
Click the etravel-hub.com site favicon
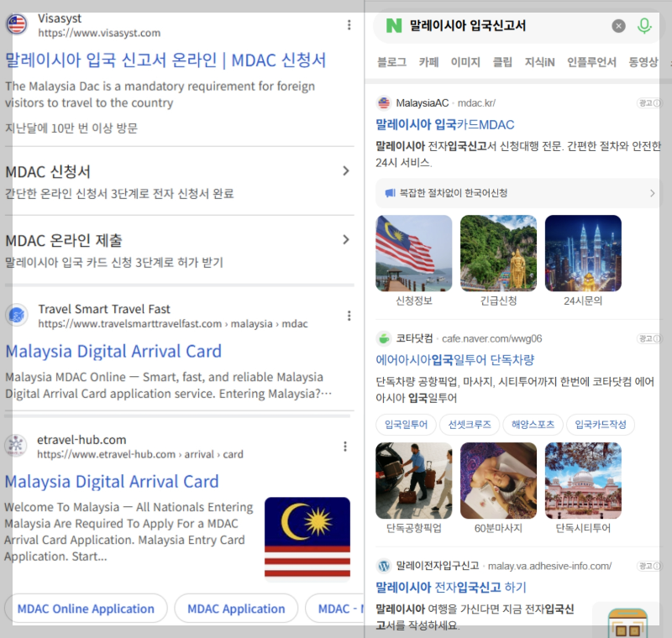point(16,446)
